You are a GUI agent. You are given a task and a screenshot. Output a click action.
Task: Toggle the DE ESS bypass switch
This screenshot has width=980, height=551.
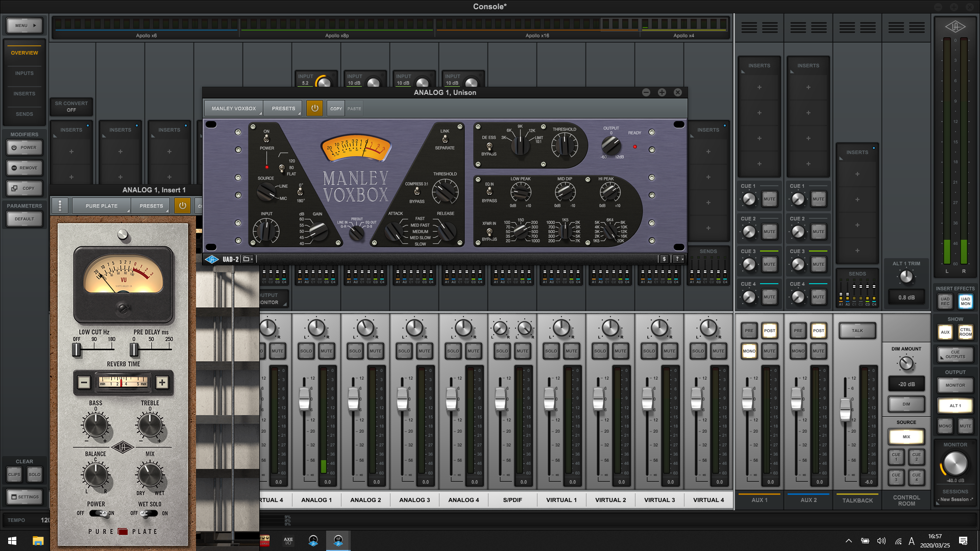[489, 146]
